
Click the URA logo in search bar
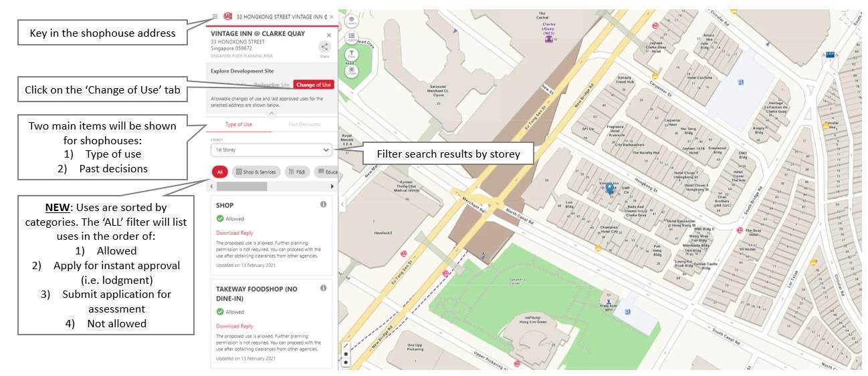pos(228,16)
